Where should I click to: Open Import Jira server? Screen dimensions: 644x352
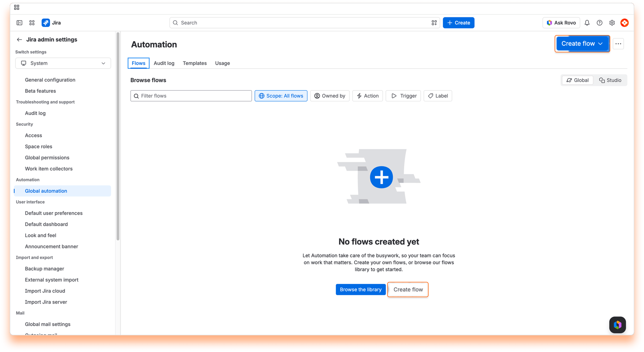(62, 302)
